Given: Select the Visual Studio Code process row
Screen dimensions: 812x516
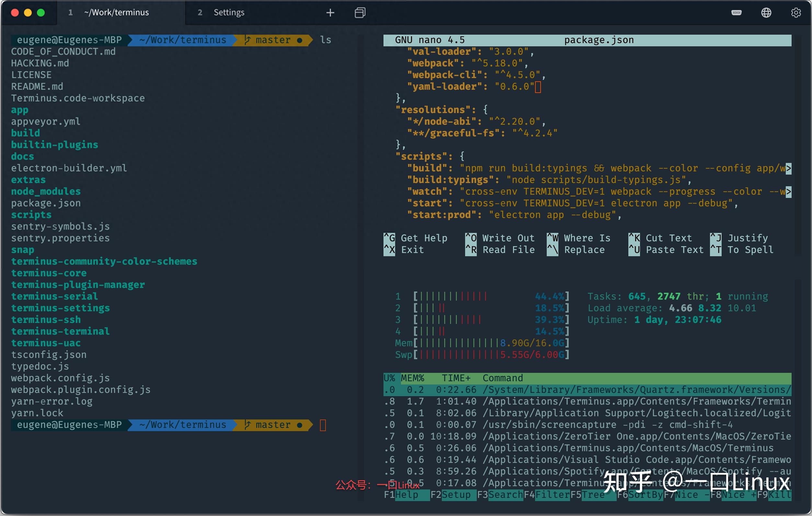Looking at the screenshot, I should [x=587, y=460].
